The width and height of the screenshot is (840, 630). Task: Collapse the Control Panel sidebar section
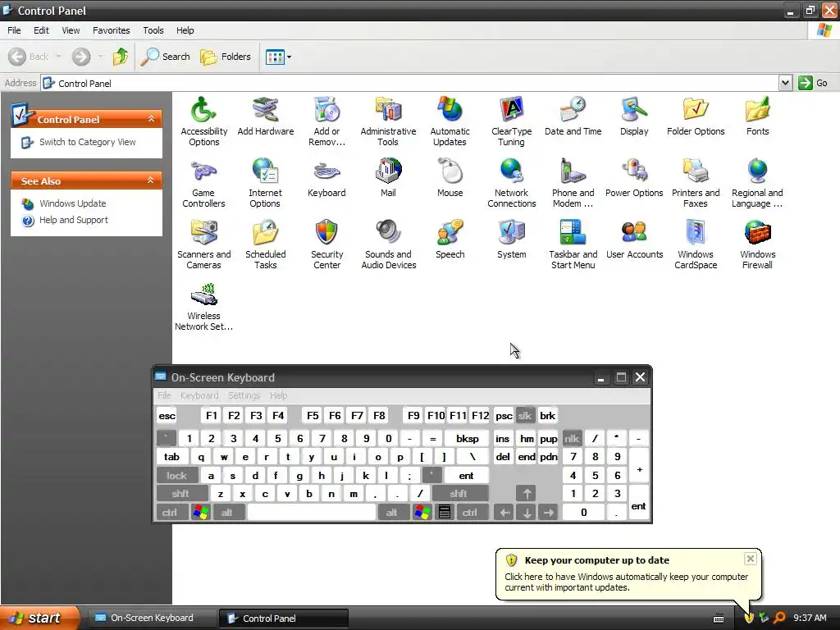point(151,119)
